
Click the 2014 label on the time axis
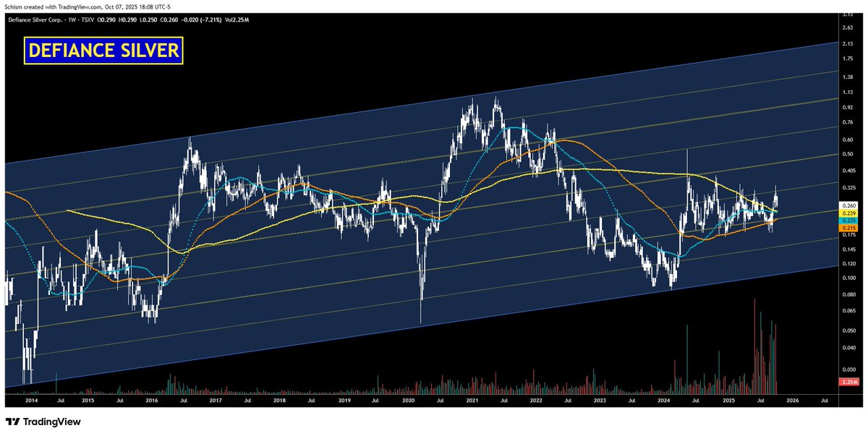click(32, 399)
